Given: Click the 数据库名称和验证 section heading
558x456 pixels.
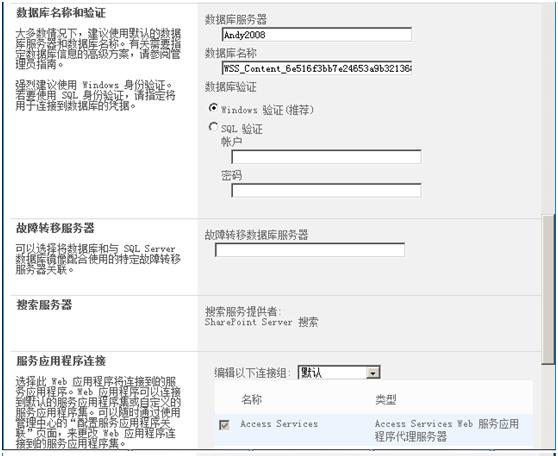Looking at the screenshot, I should [61, 13].
